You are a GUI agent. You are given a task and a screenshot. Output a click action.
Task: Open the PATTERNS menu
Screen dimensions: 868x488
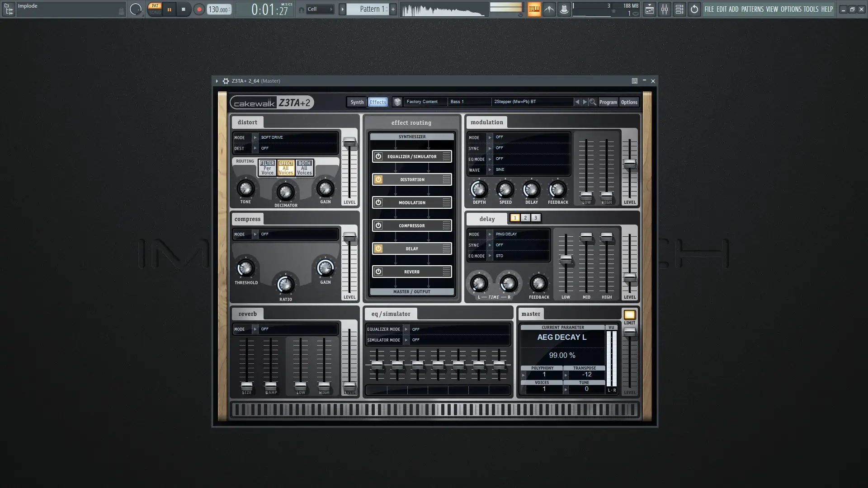752,9
